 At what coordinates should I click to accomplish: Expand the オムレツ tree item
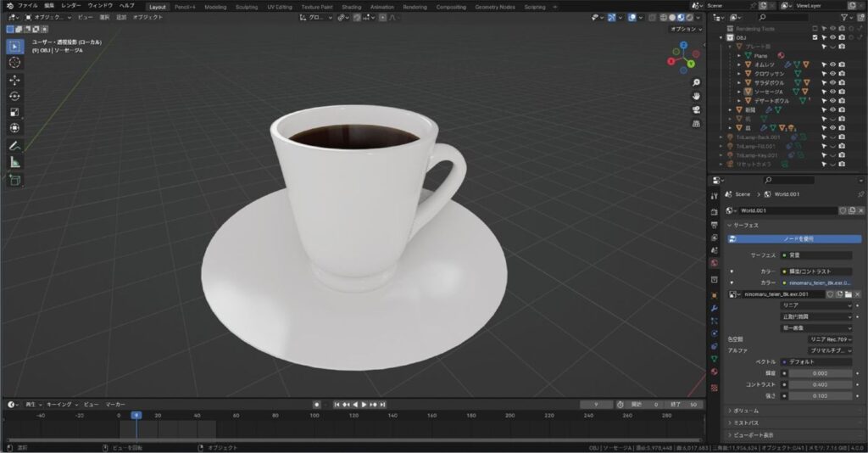point(739,64)
